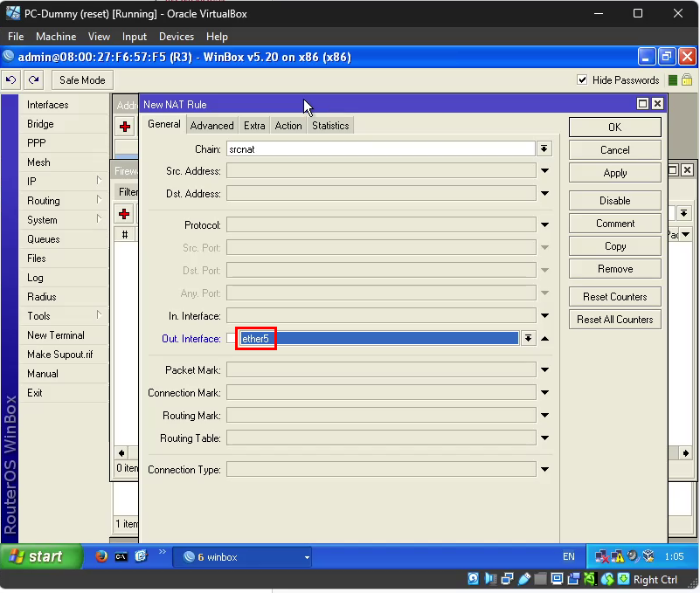Click the yellow warning tray icon
Screen dimensions: 700x593
click(617, 556)
